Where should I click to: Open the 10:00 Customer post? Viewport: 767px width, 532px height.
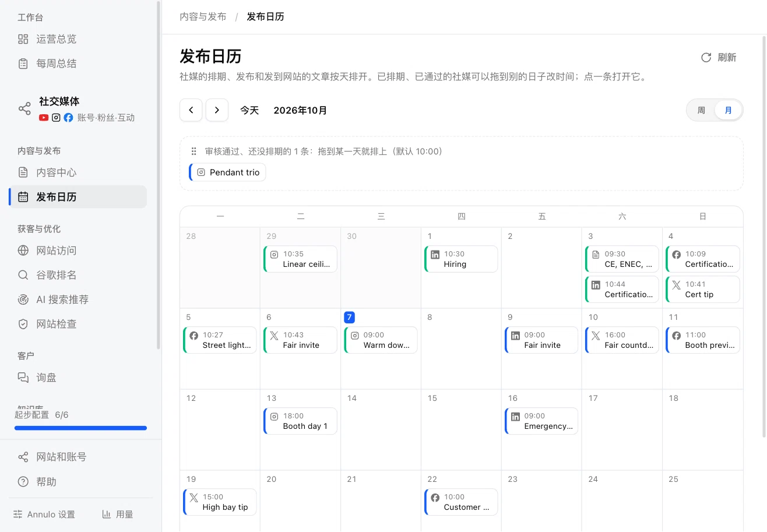[461, 502]
